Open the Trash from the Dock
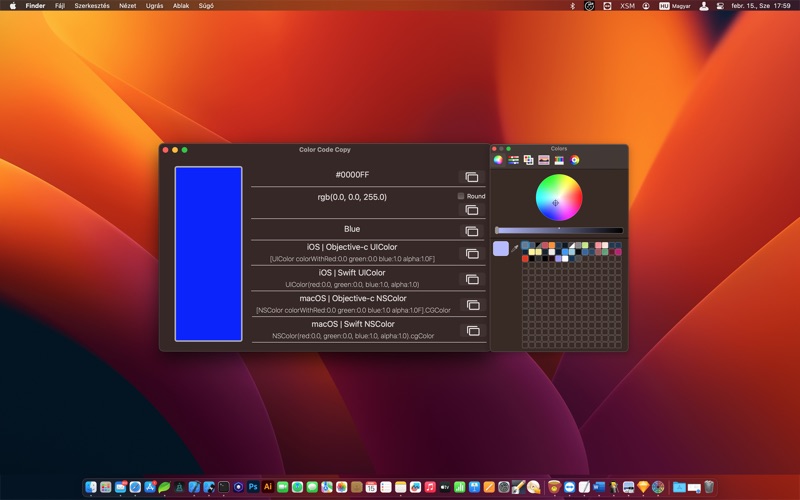This screenshot has height=500, width=800. (x=709, y=487)
